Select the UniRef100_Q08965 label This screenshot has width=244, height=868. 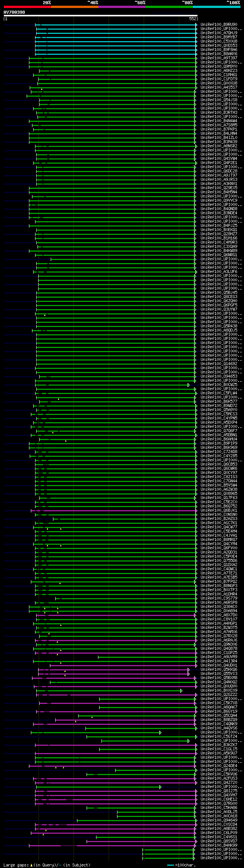point(219,494)
